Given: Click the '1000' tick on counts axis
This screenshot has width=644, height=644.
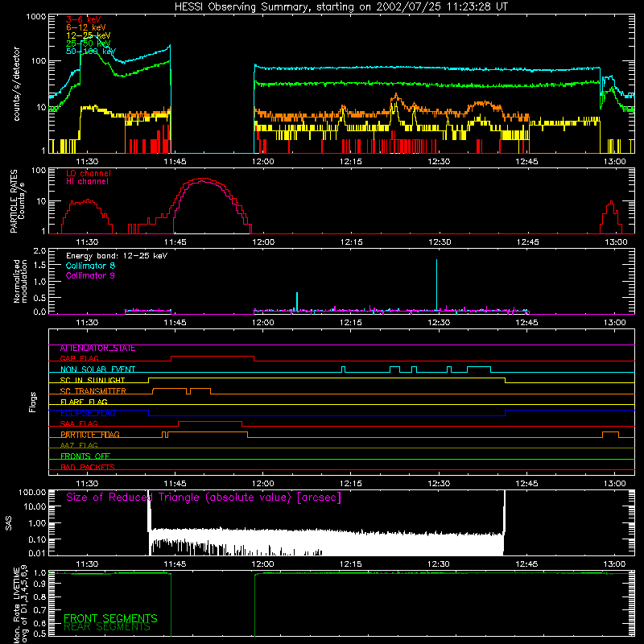Looking at the screenshot, I should coord(35,17).
